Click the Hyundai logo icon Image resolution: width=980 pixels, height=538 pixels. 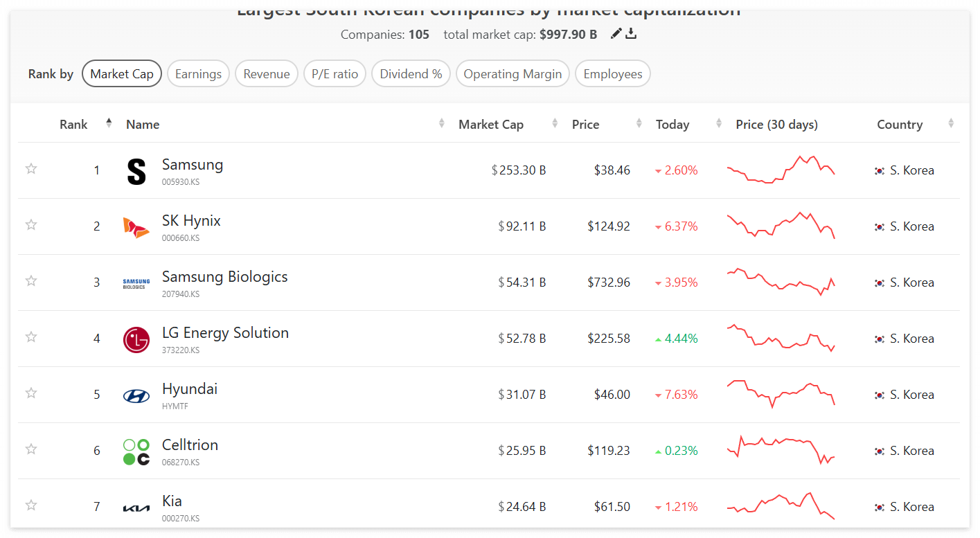(x=136, y=396)
